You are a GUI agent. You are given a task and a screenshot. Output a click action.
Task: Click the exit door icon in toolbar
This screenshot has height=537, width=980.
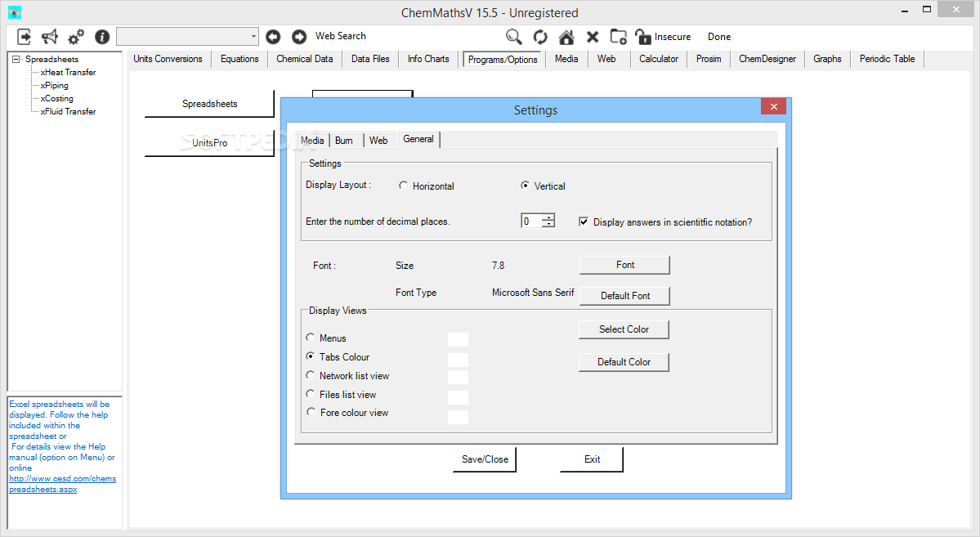click(24, 37)
